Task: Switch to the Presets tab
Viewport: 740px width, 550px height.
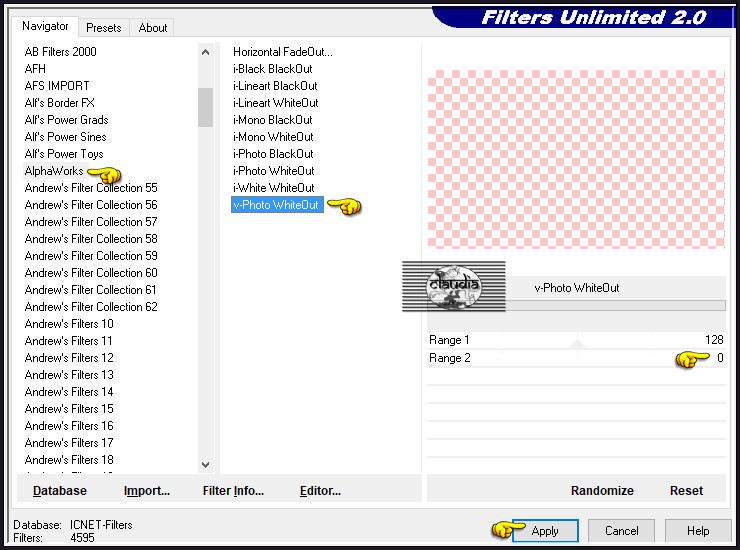Action: click(x=103, y=28)
